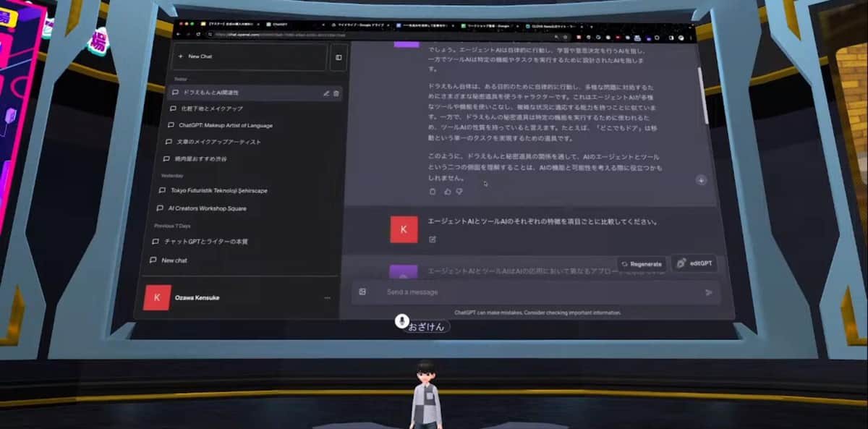Viewport: 868px width, 429px height.
Task: Open the three-dot menu next to Ozawa Kensuke
Action: point(327,297)
